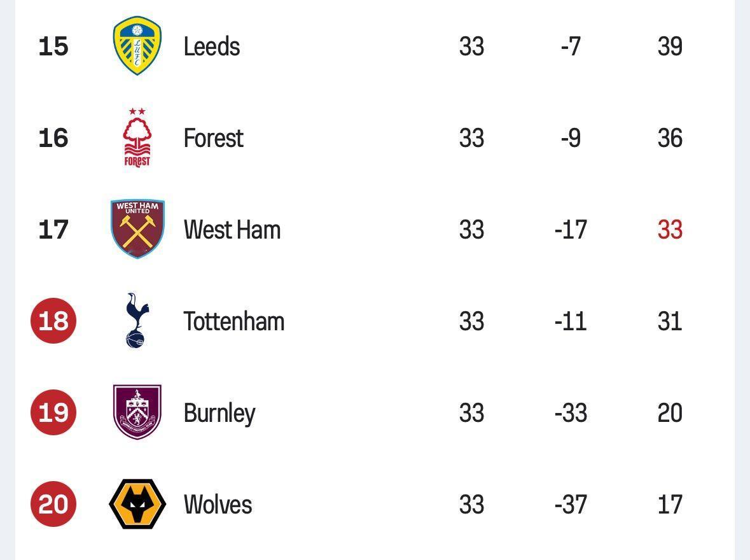Click position number 15
This screenshot has height=560, width=750.
coord(53,46)
